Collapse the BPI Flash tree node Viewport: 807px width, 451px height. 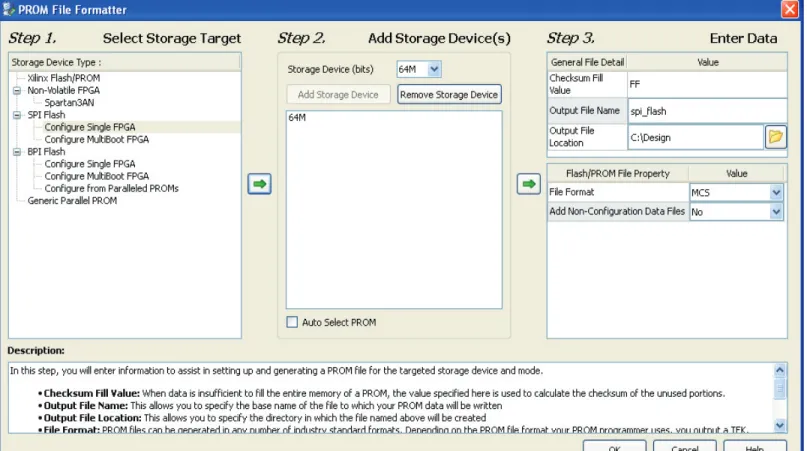pos(17,152)
